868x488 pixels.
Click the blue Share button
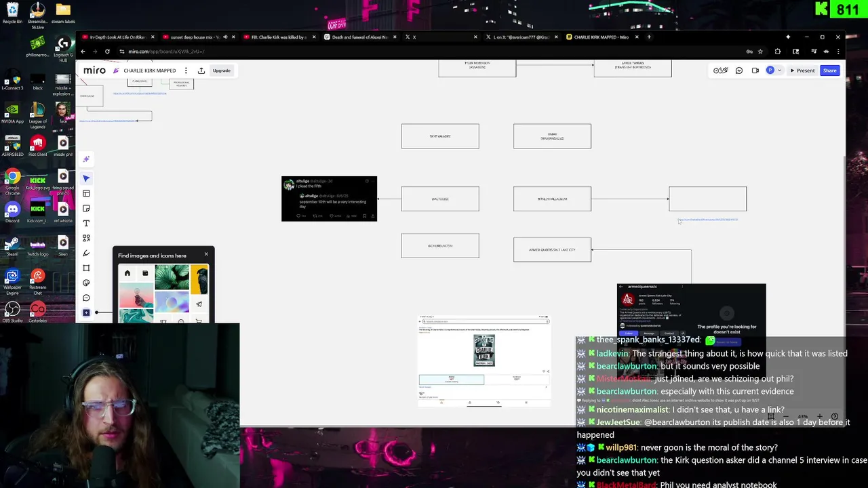pos(830,70)
